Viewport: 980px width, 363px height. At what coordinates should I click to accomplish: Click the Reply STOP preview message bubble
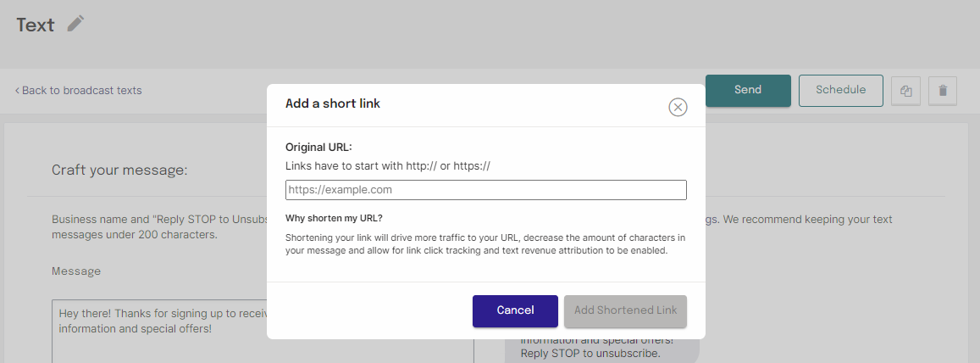click(x=601, y=348)
